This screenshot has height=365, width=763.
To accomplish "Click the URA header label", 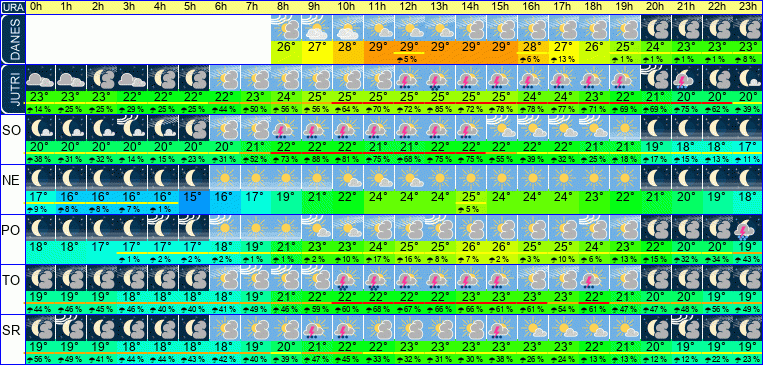I will click(13, 7).
